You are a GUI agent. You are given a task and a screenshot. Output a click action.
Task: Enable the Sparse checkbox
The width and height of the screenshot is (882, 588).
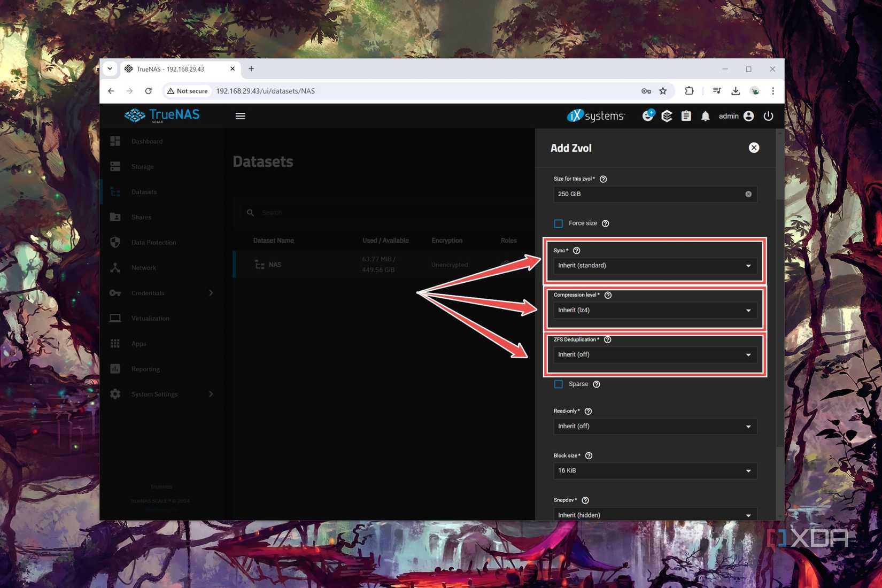click(x=559, y=384)
